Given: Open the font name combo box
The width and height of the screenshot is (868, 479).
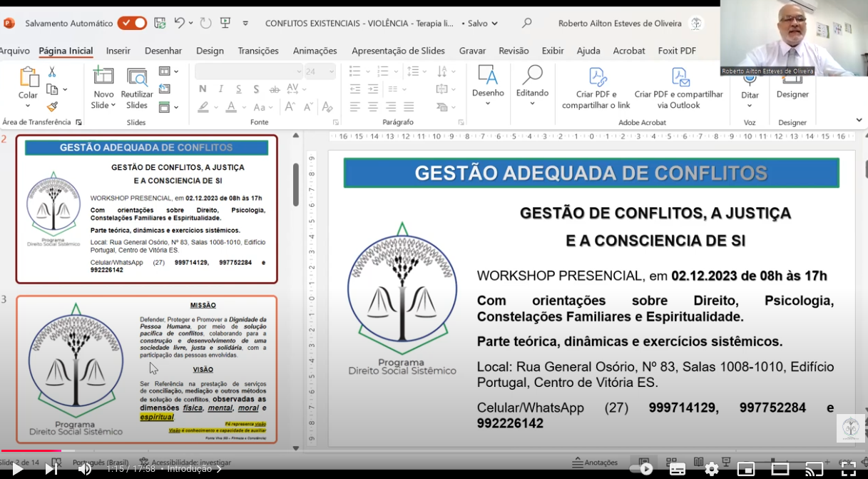Looking at the screenshot, I should 250,71.
